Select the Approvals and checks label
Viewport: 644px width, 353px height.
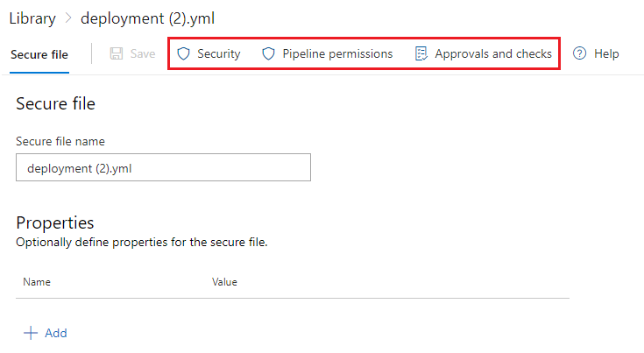tap(493, 54)
